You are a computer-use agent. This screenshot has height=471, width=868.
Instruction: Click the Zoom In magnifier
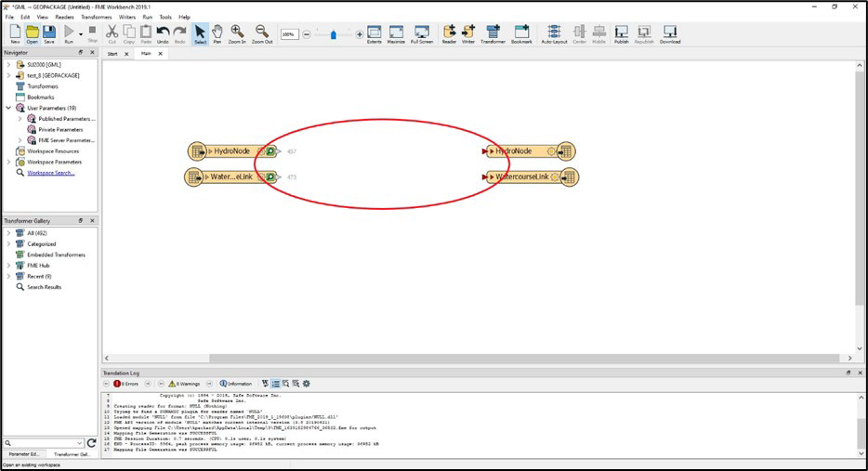pos(237,33)
